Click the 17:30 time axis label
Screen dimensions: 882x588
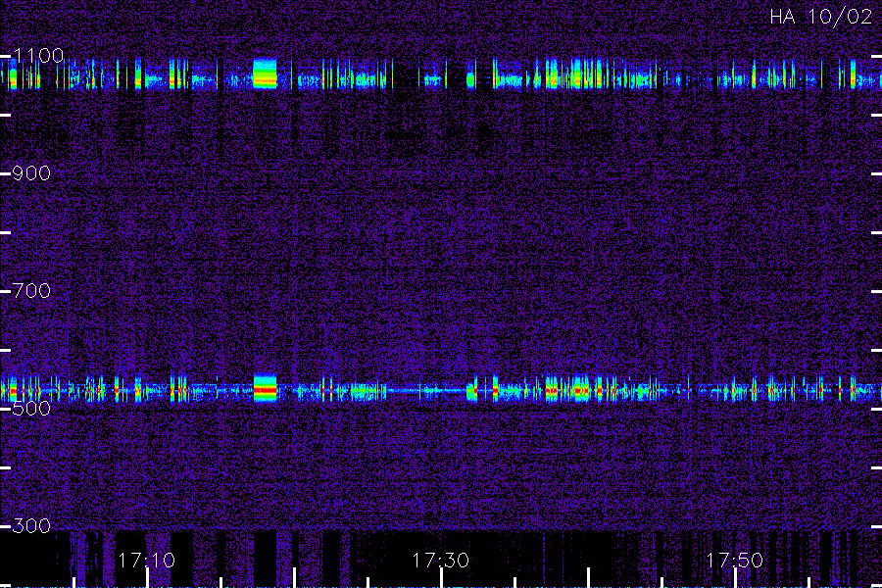[440, 561]
